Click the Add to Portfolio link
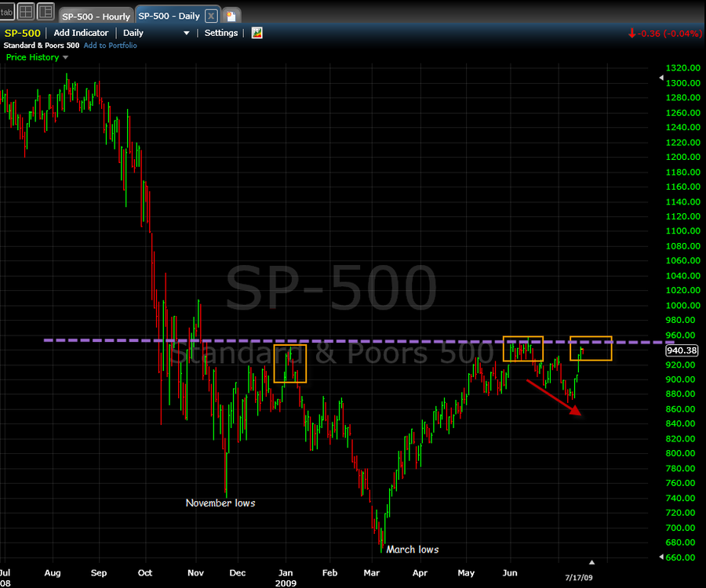This screenshot has width=706, height=588. [x=111, y=45]
